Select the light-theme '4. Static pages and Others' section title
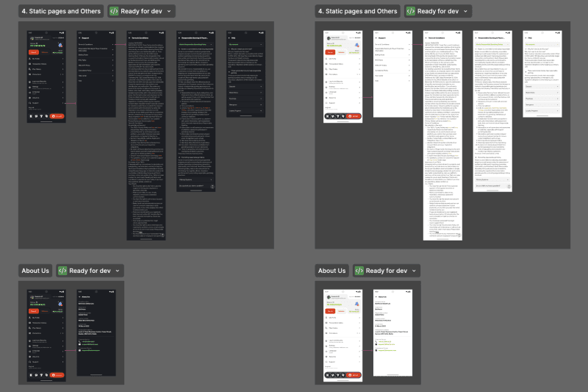The image size is (588, 392). tap(358, 11)
